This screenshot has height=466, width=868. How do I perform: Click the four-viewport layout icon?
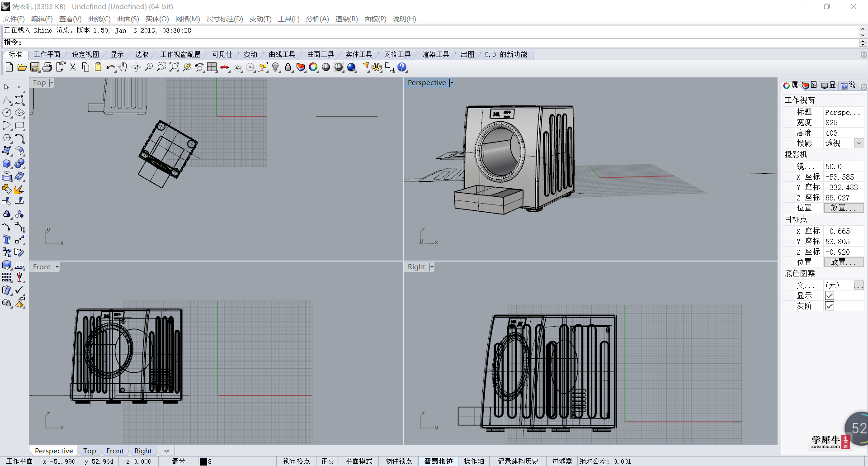212,67
